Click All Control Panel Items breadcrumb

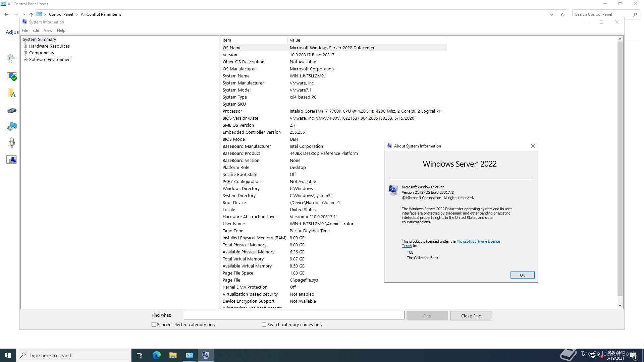[101, 14]
